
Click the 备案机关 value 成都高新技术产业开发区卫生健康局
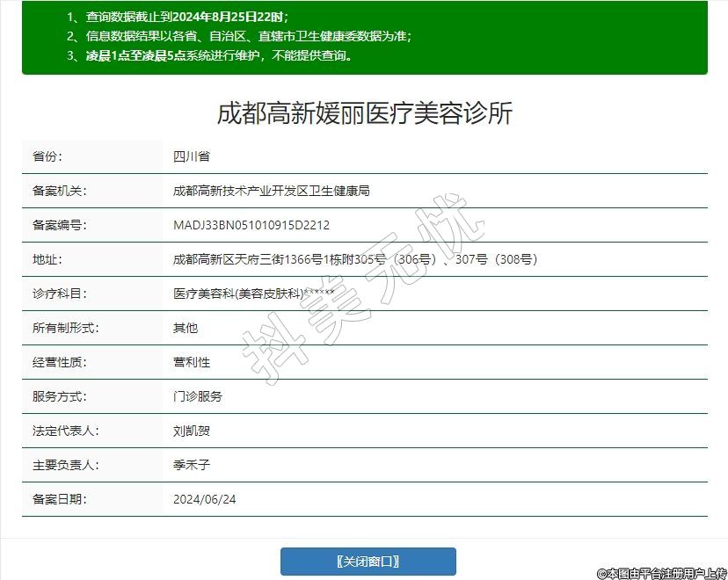(x=271, y=191)
